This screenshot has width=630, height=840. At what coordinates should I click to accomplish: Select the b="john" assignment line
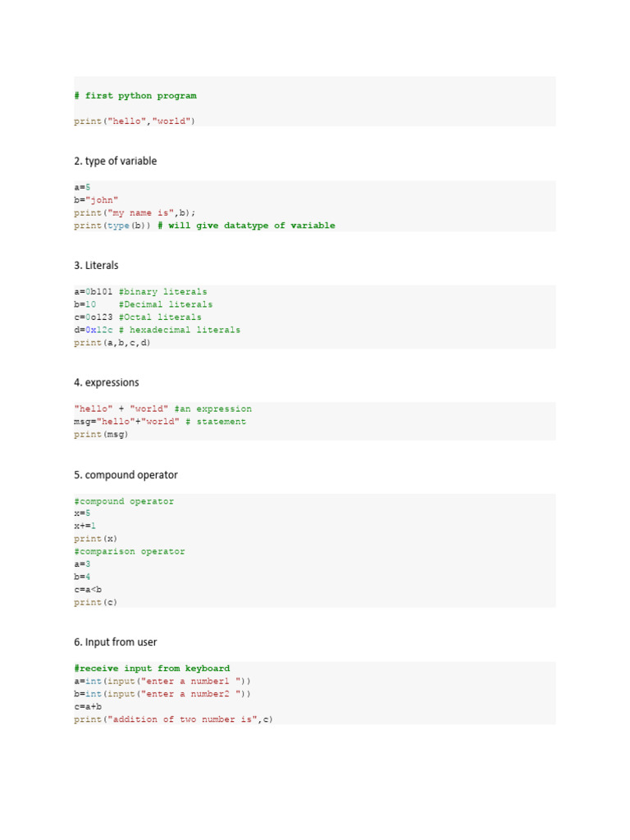(x=96, y=200)
